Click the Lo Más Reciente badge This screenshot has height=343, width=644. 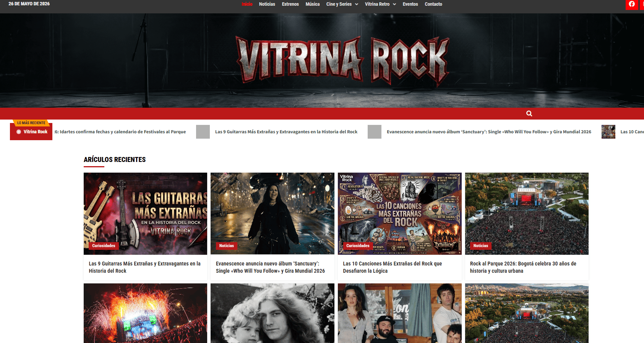tap(31, 123)
